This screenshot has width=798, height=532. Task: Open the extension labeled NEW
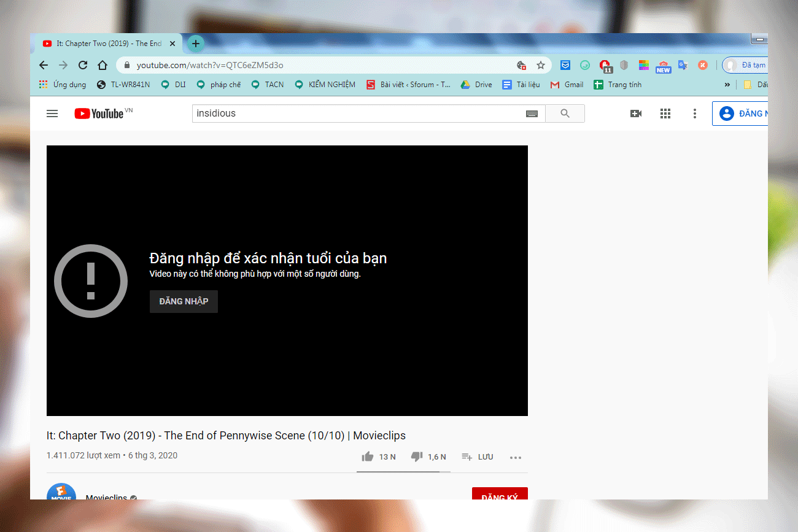click(x=664, y=66)
